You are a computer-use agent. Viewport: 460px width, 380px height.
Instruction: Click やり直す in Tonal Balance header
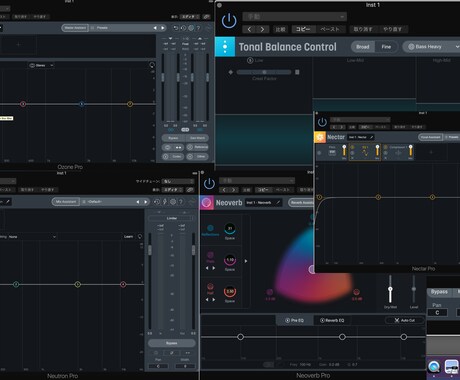[392, 29]
